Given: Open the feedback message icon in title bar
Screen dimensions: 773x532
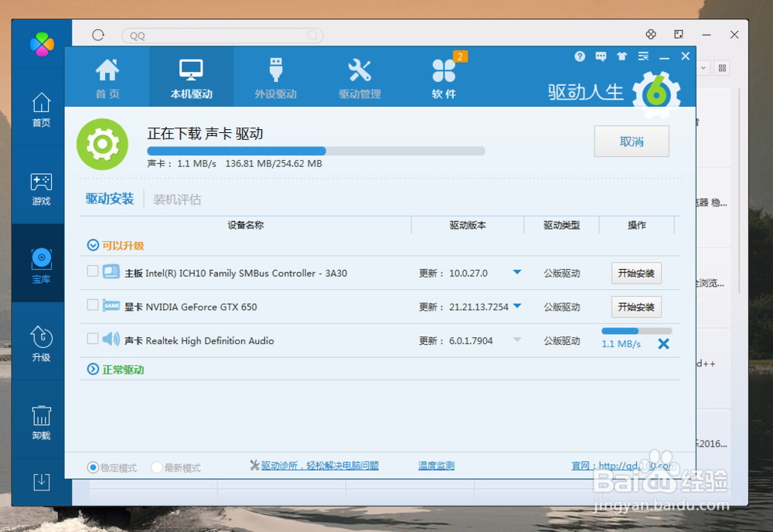Looking at the screenshot, I should tap(601, 56).
